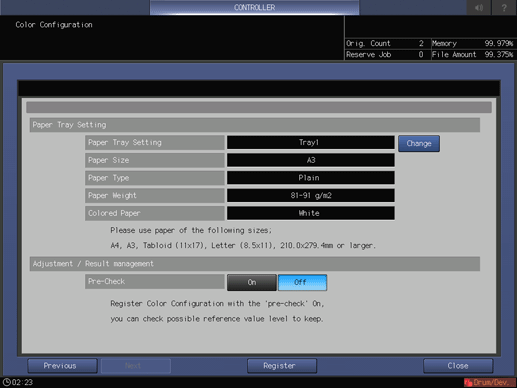Click the speaker volume icon

pyautogui.click(x=479, y=7)
